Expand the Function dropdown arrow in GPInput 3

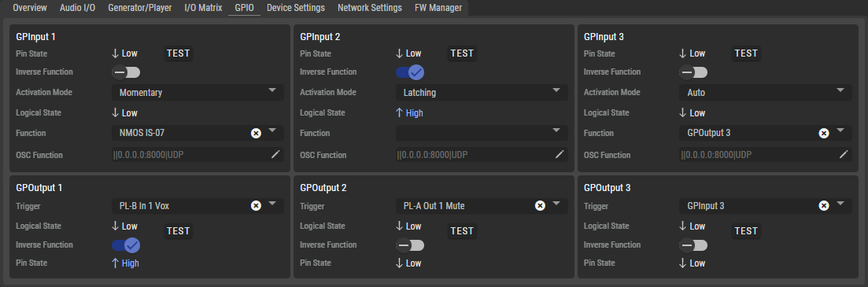click(x=840, y=131)
